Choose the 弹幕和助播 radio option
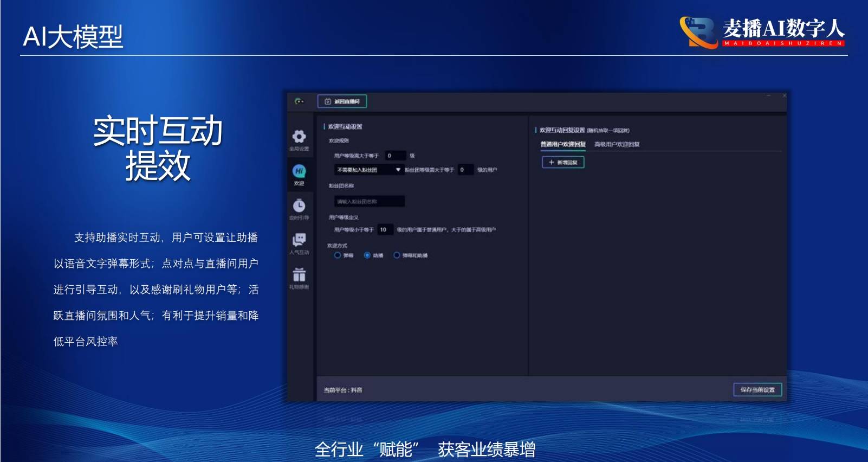Viewport: 868px width, 462px height. (397, 255)
